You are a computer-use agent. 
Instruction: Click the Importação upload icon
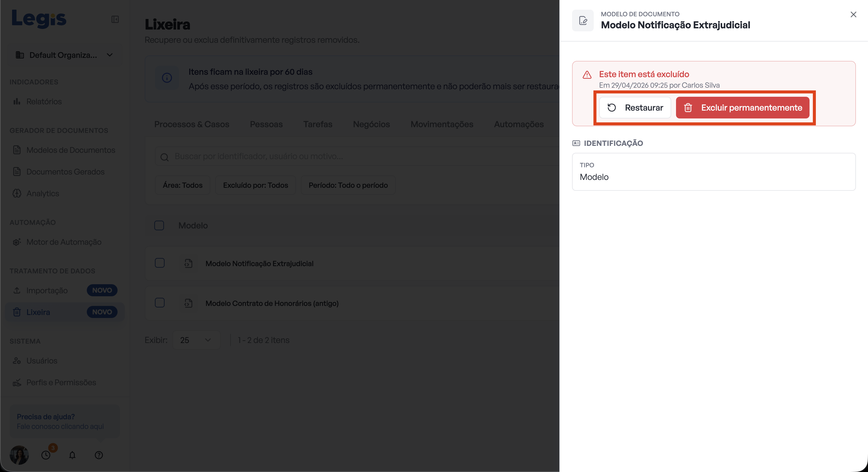coord(17,291)
